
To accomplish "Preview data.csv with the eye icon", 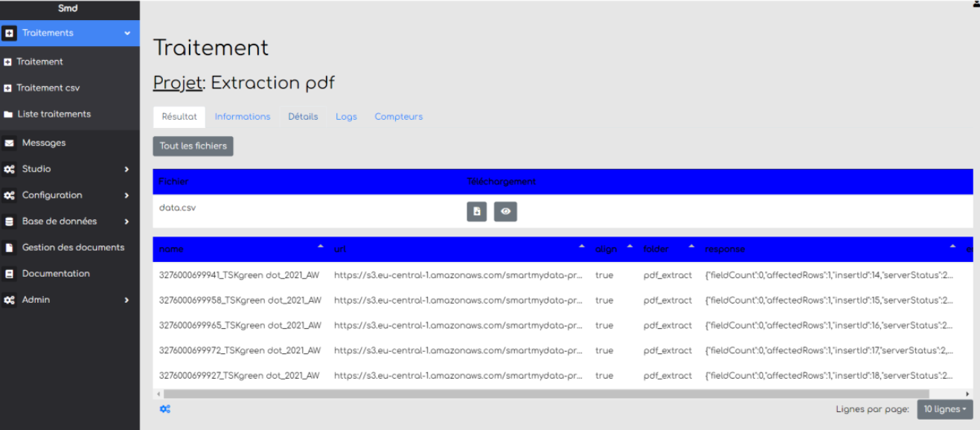I will pos(505,212).
